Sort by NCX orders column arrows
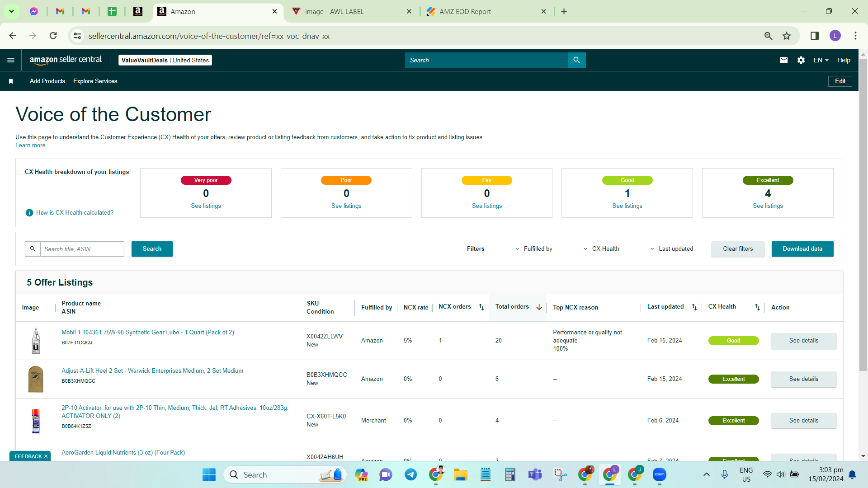 [481, 307]
